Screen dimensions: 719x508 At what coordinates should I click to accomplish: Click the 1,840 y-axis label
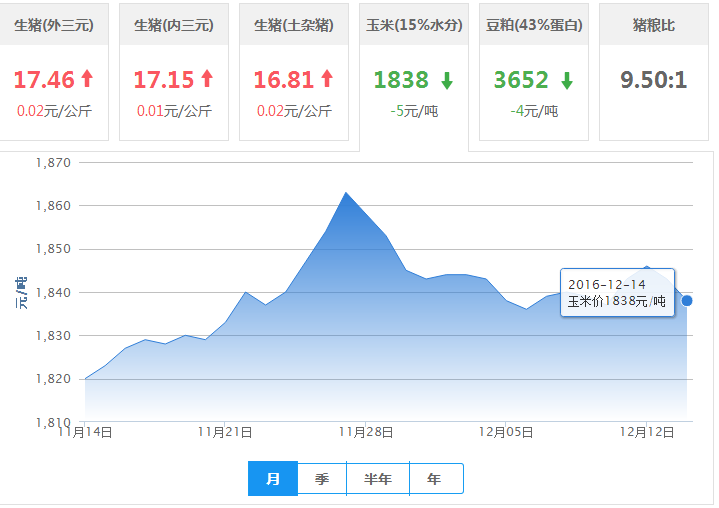click(53, 293)
